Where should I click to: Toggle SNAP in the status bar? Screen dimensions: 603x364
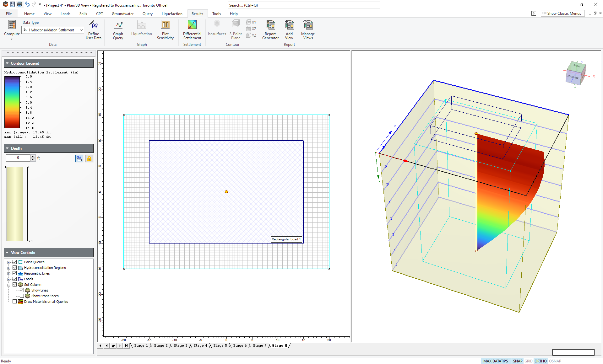[x=517, y=361]
